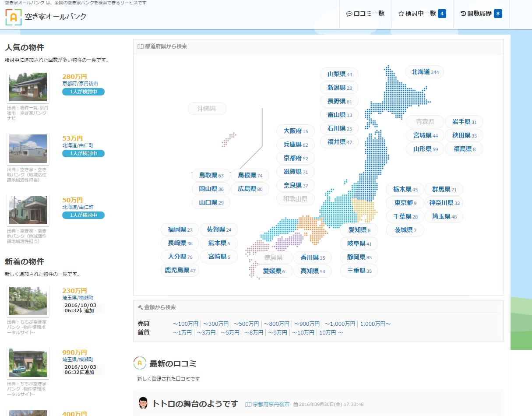Select 宮城県 prefecture button
This screenshot has width=532, height=416.
coord(425,135)
